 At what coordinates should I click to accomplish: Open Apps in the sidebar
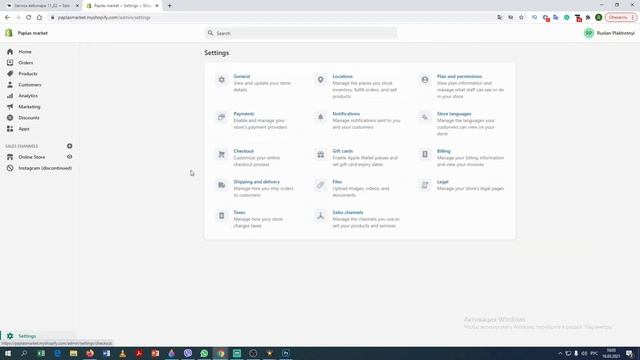coord(24,129)
